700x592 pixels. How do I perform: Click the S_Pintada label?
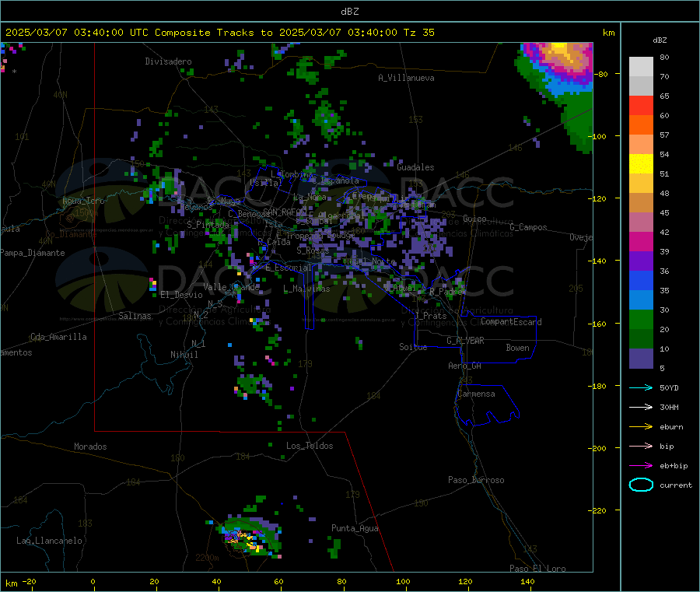pyautogui.click(x=208, y=224)
